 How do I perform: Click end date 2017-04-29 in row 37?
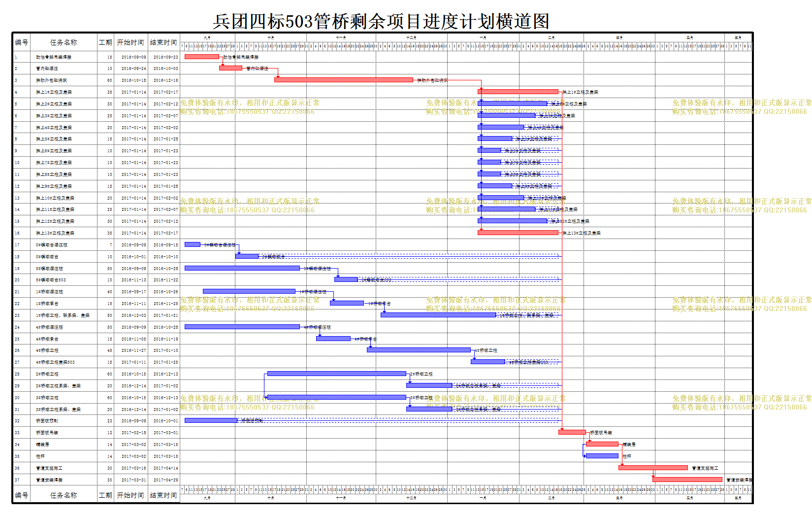tap(166, 480)
